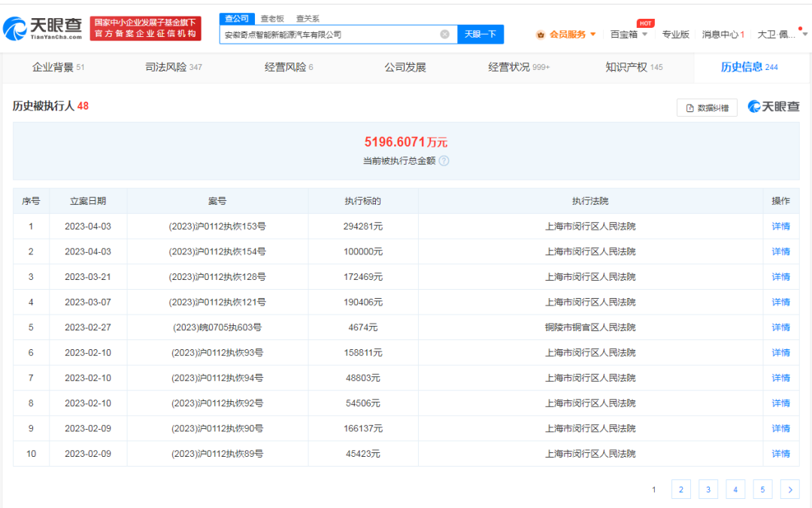The width and height of the screenshot is (812, 508).
Task: Click the 天眼一下 search button
Action: (x=480, y=35)
